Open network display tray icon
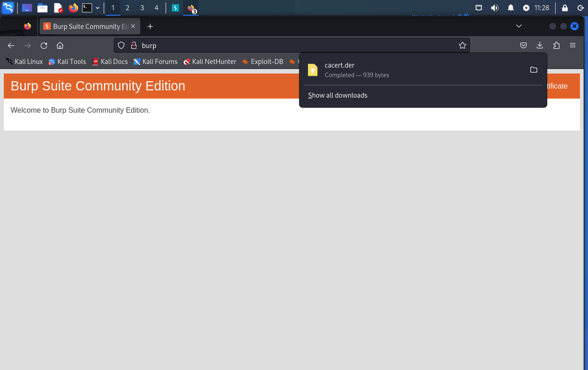 click(479, 8)
